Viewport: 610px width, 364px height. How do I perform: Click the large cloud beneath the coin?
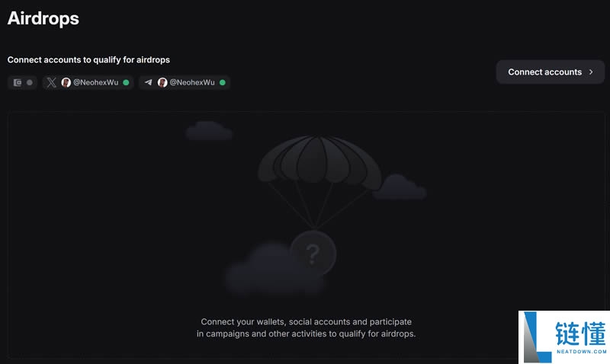tap(274, 270)
